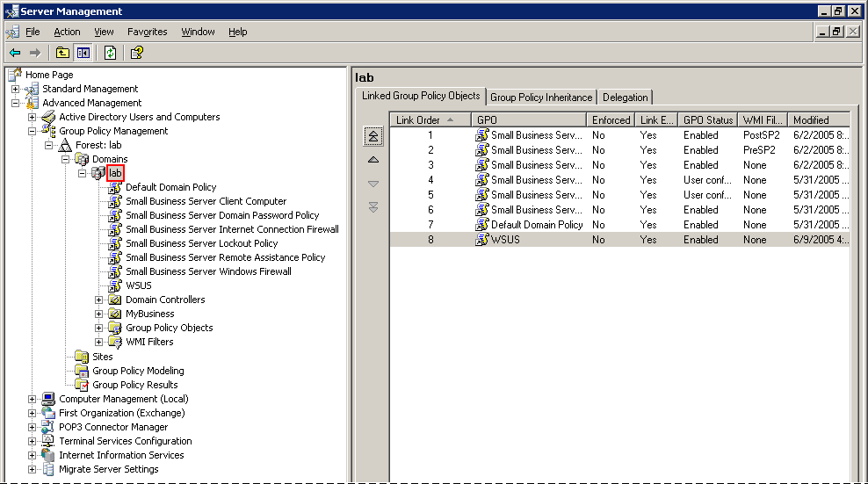Screen dimensions: 868x484
Task: Click the Up one level folder icon
Action: point(62,53)
